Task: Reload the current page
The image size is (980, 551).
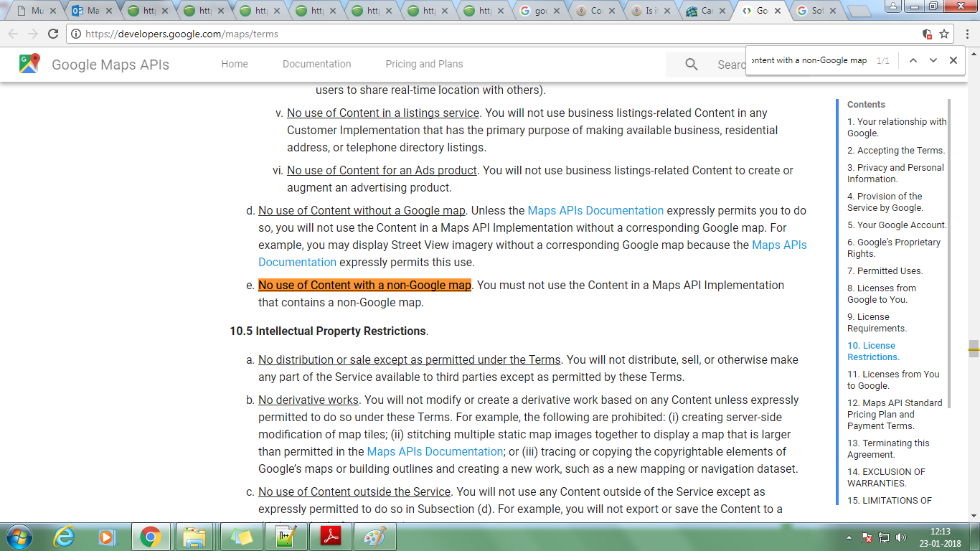Action: click(53, 34)
